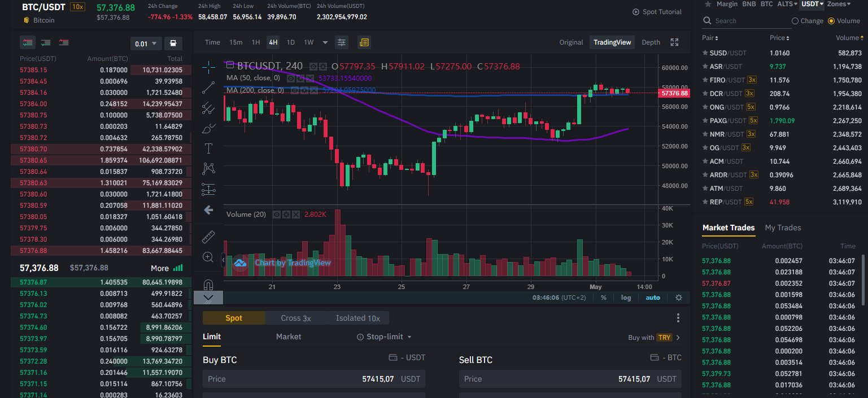The height and width of the screenshot is (398, 868).
Task: Expand the Stop-limit order type dropdown
Action: [x=385, y=336]
